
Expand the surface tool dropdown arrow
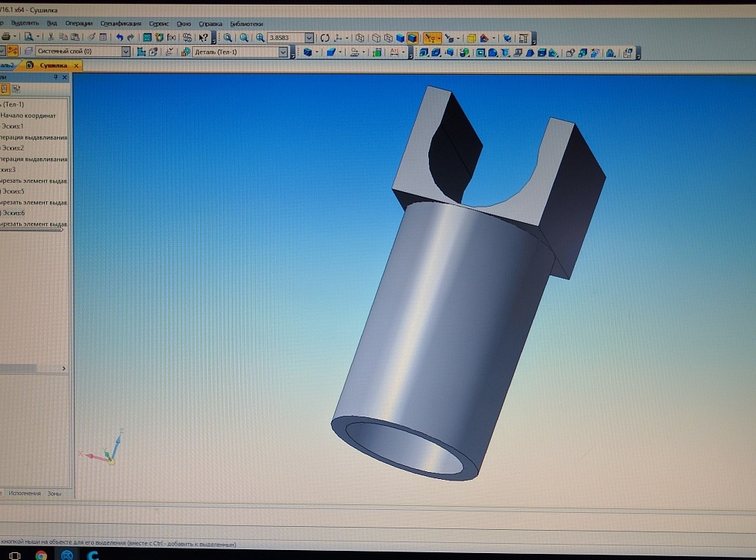(x=340, y=52)
